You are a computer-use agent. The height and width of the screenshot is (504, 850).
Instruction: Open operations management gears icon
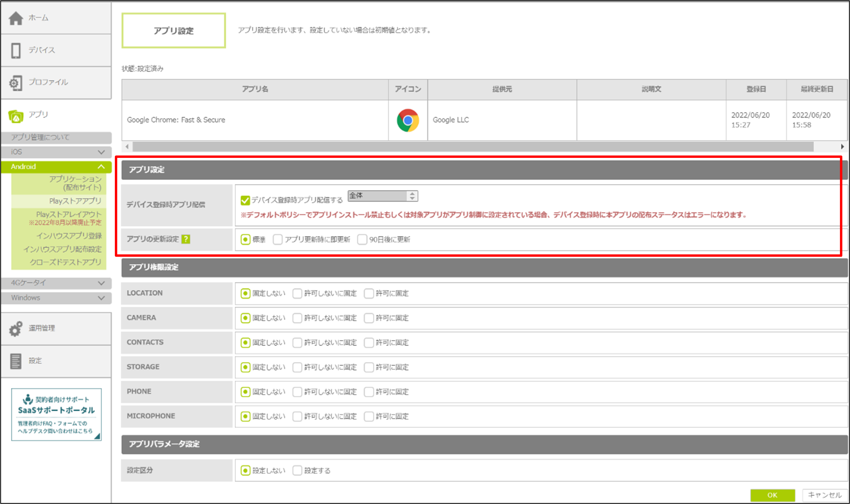(x=16, y=329)
